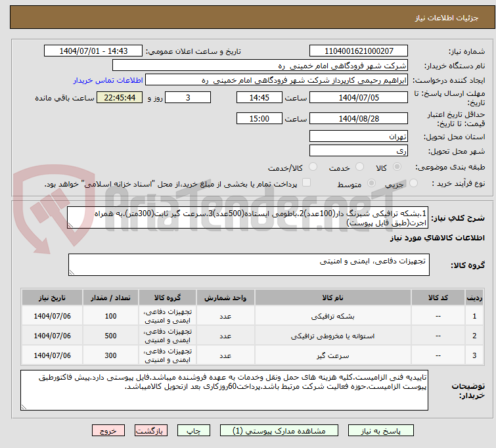Click the response deadline date field 1404/07/05
The width and height of the screenshot is (496, 448).
coord(358,97)
